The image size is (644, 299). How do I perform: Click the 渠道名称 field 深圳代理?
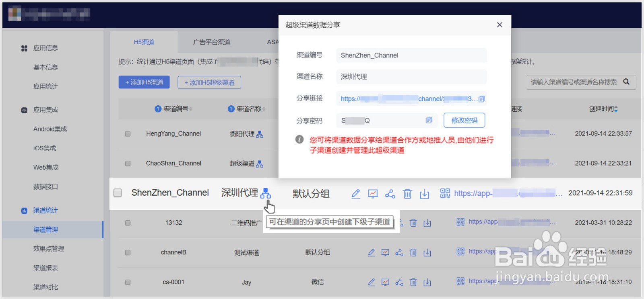(x=411, y=77)
